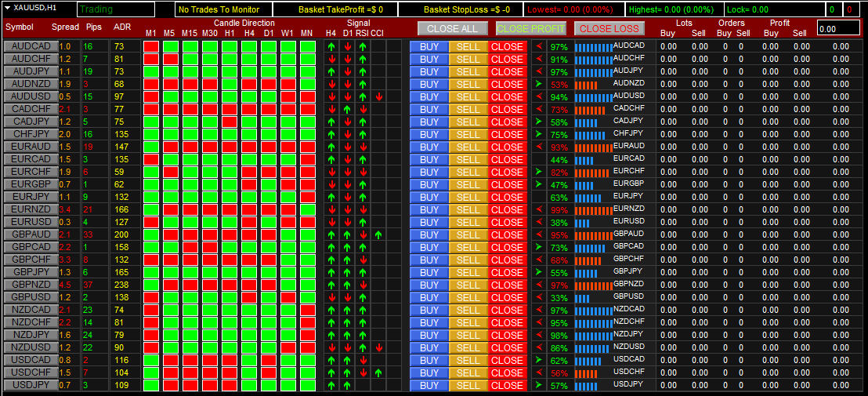Click SELL for USDJPY
Viewport: 868px width, 396px height.
click(468, 385)
